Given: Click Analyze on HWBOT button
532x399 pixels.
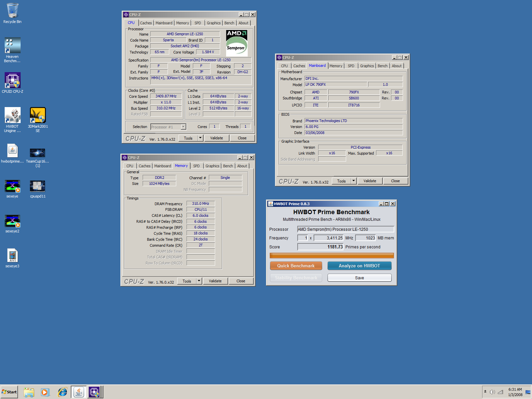Looking at the screenshot, I should tap(359, 266).
